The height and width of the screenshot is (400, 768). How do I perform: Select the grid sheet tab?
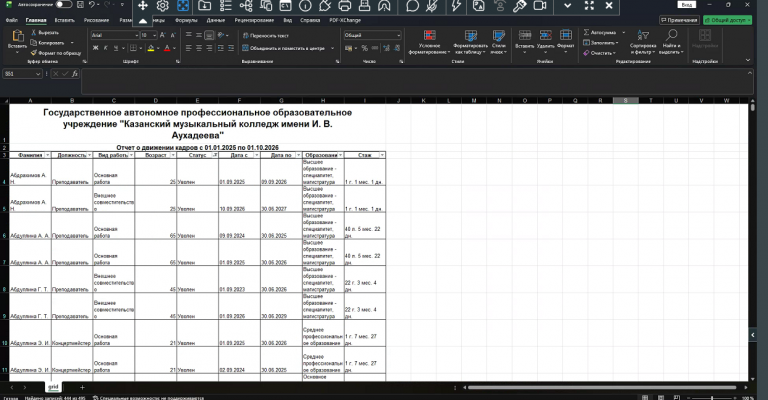[x=53, y=387]
